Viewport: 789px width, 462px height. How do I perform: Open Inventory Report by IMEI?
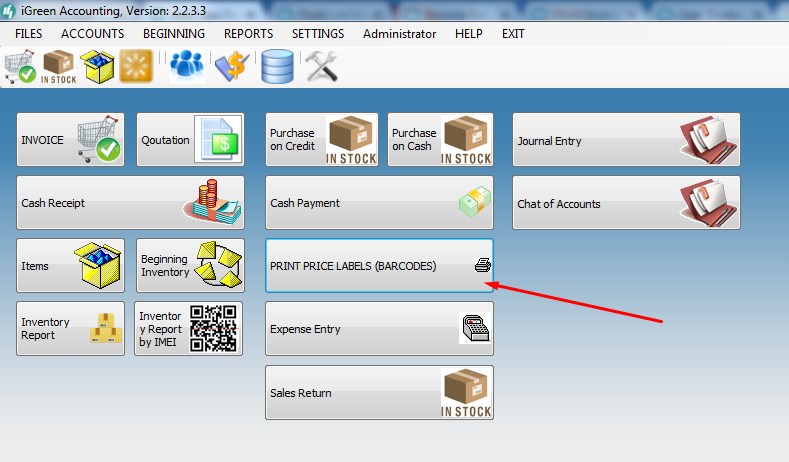tap(189, 329)
